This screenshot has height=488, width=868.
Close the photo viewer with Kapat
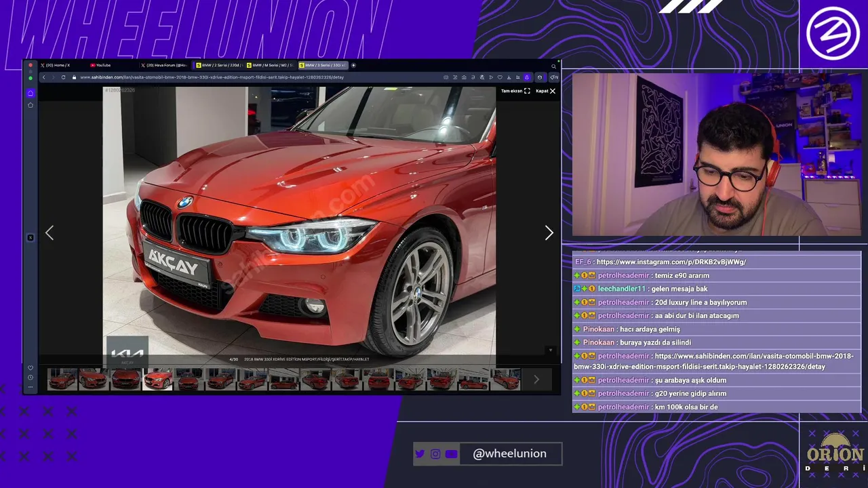[546, 91]
